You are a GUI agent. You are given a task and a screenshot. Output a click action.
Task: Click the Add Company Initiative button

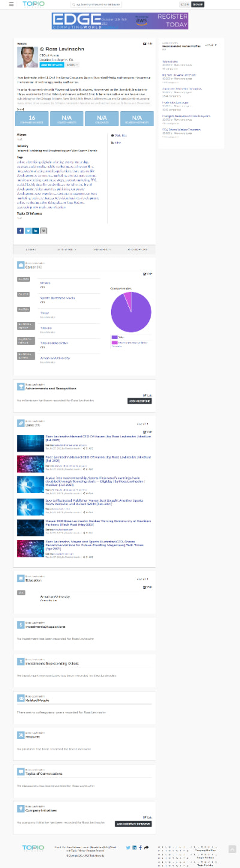coord(133,824)
